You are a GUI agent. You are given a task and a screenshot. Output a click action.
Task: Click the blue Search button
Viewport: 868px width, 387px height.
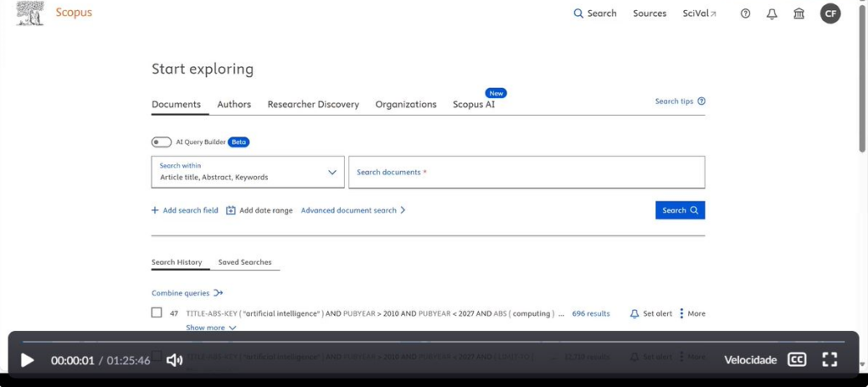pyautogui.click(x=680, y=210)
